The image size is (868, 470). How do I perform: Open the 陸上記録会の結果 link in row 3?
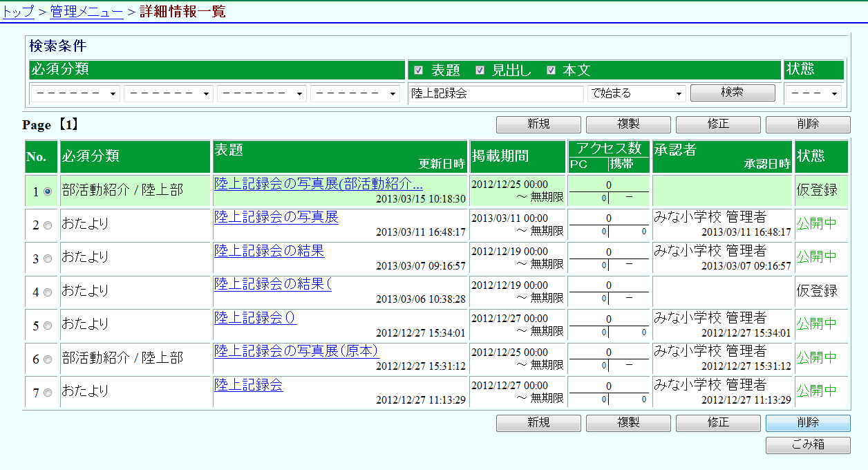[270, 250]
